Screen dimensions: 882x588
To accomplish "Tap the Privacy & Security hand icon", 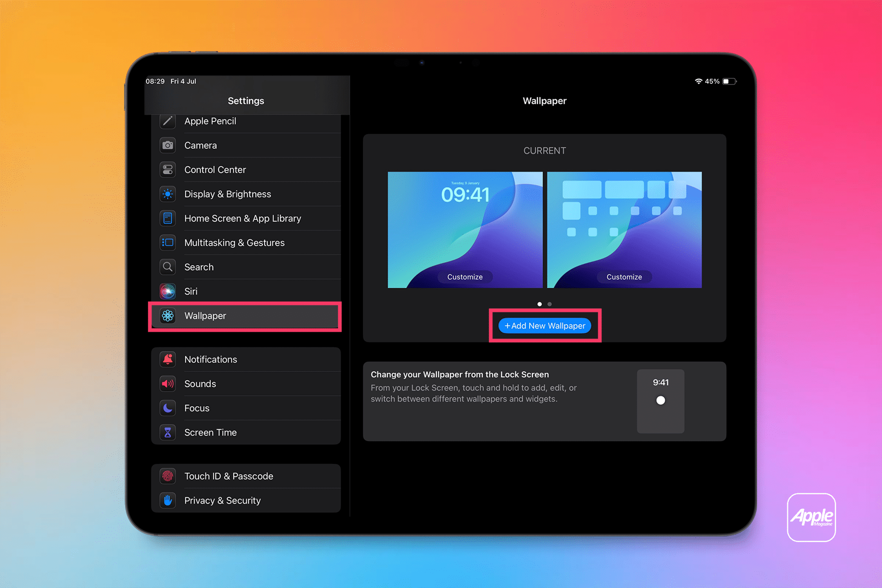I will (x=168, y=500).
